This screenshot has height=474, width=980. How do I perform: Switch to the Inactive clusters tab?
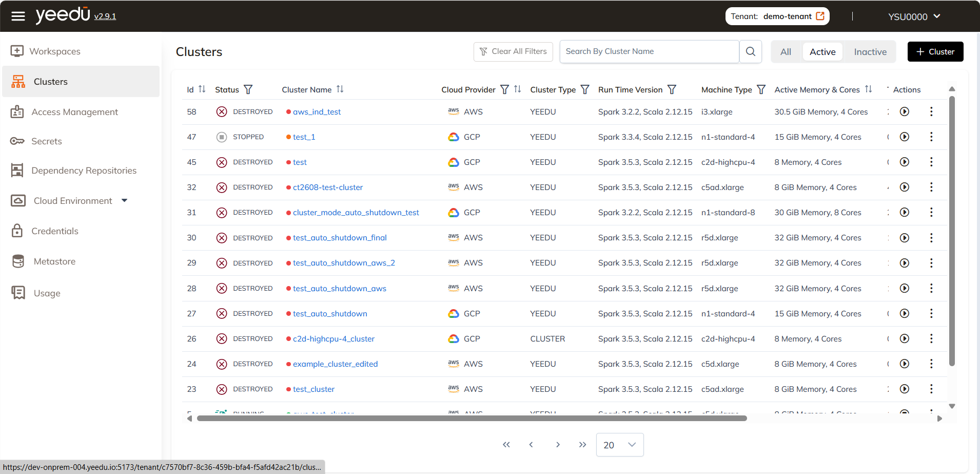pos(870,51)
